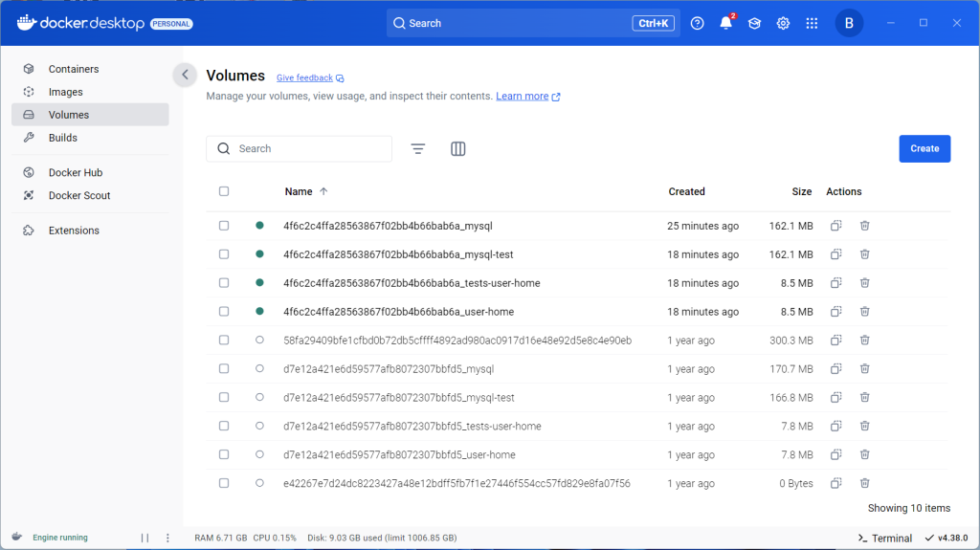
Task: Click the apps grid icon in header
Action: click(x=812, y=23)
